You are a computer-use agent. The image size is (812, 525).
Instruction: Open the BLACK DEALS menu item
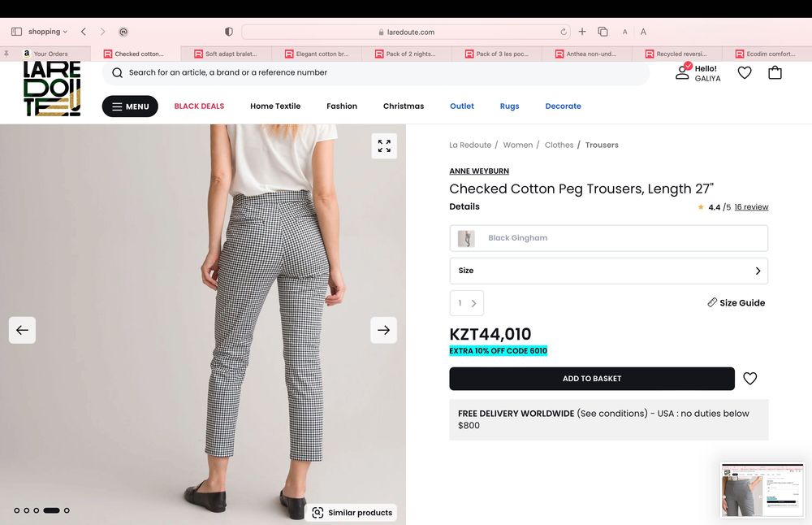(x=199, y=106)
